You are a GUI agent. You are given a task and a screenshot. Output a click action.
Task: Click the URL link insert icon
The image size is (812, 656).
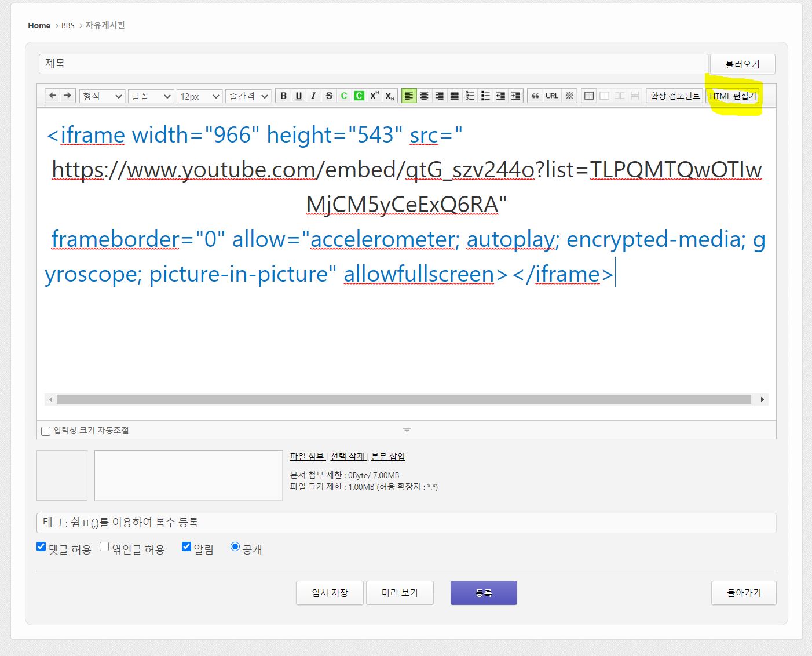pyautogui.click(x=551, y=96)
